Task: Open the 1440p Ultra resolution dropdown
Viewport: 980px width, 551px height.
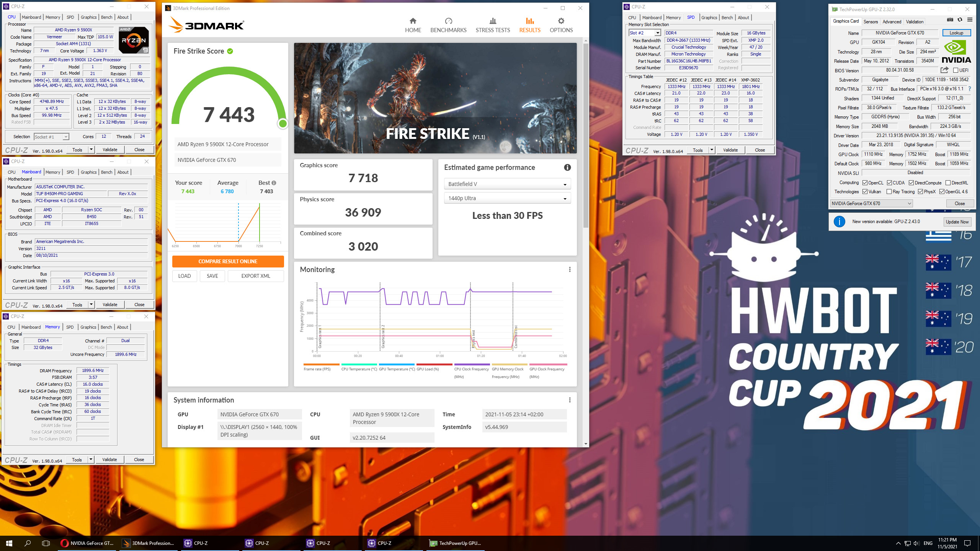Action: [507, 198]
